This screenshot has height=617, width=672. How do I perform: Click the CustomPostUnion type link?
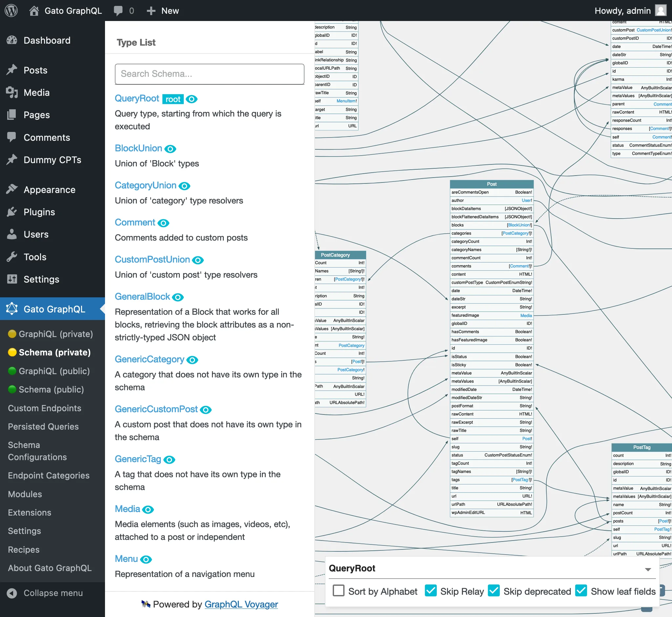click(152, 259)
